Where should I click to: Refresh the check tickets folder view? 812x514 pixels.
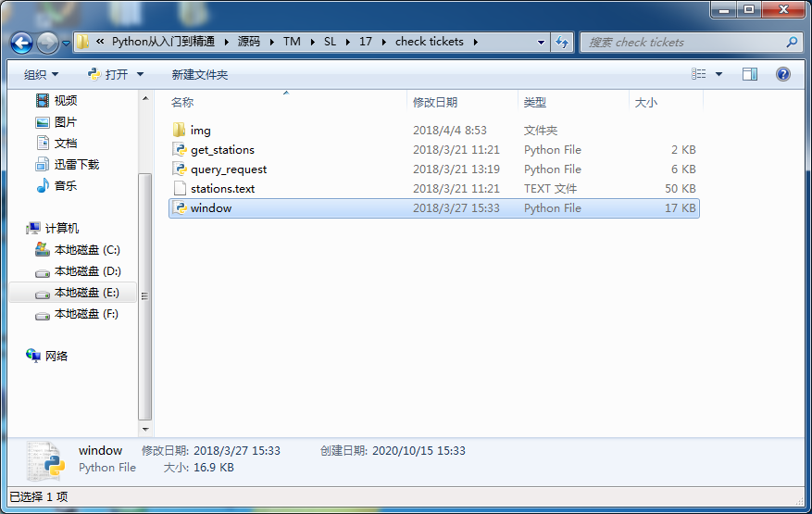pos(562,43)
